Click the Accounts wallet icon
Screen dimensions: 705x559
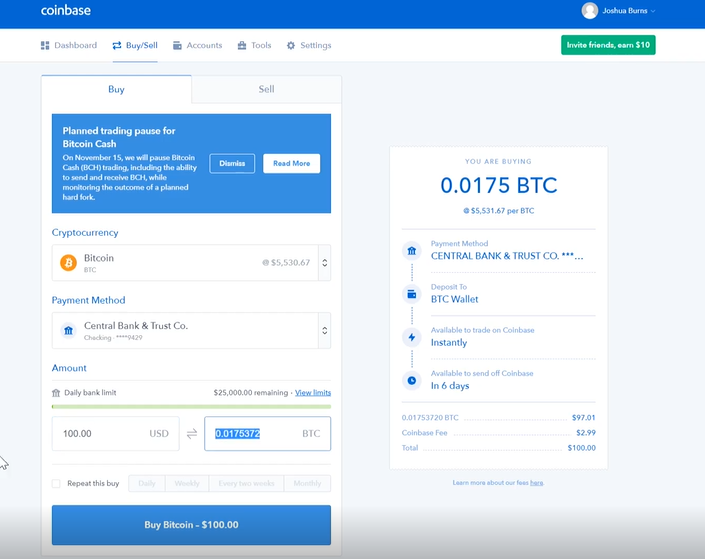click(x=177, y=45)
